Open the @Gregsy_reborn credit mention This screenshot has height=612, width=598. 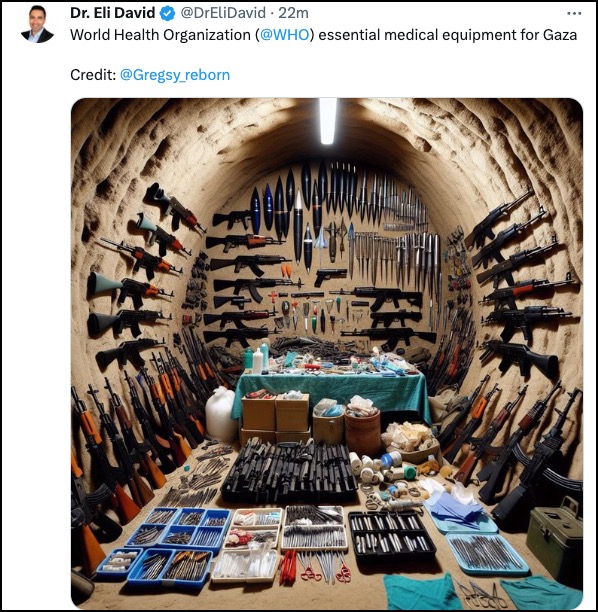[175, 75]
